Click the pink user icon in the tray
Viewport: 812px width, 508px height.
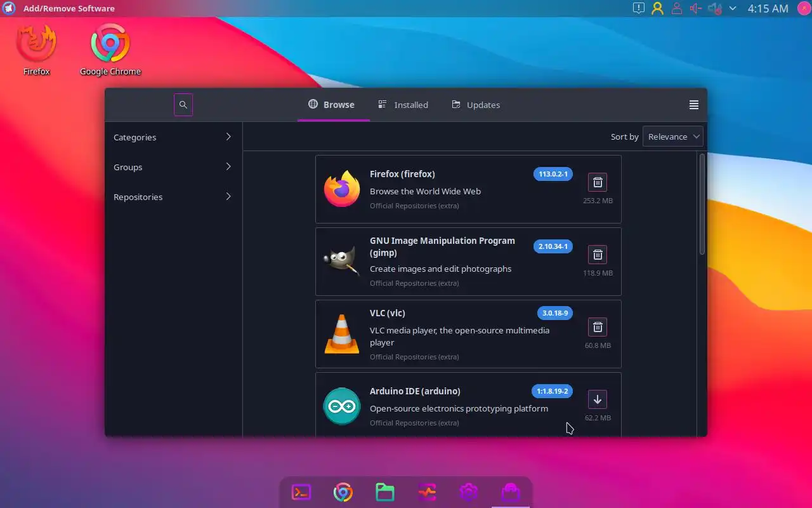click(677, 8)
